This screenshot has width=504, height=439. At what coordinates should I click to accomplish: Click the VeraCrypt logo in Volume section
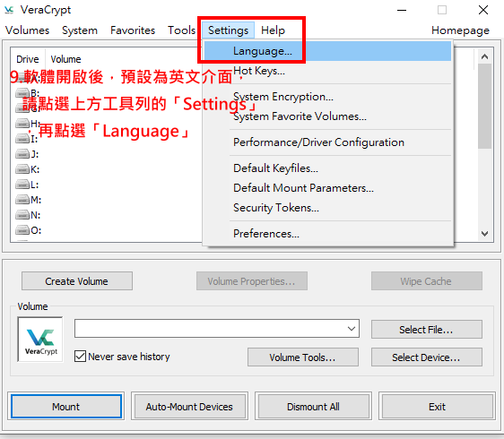(x=40, y=340)
